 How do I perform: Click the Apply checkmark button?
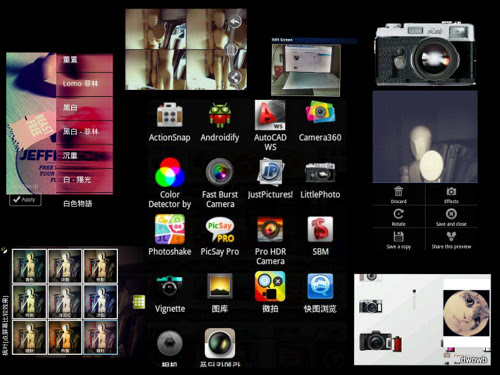[x=25, y=200]
